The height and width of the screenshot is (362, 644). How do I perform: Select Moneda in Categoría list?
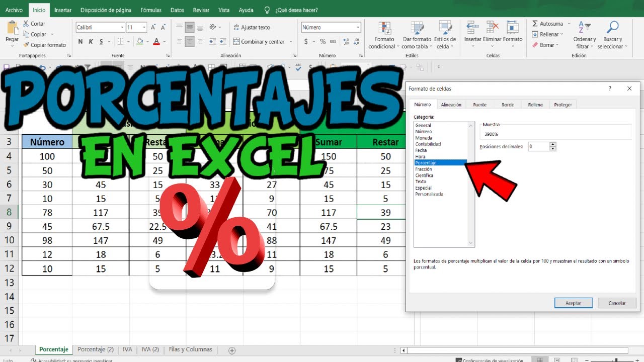[x=424, y=138]
